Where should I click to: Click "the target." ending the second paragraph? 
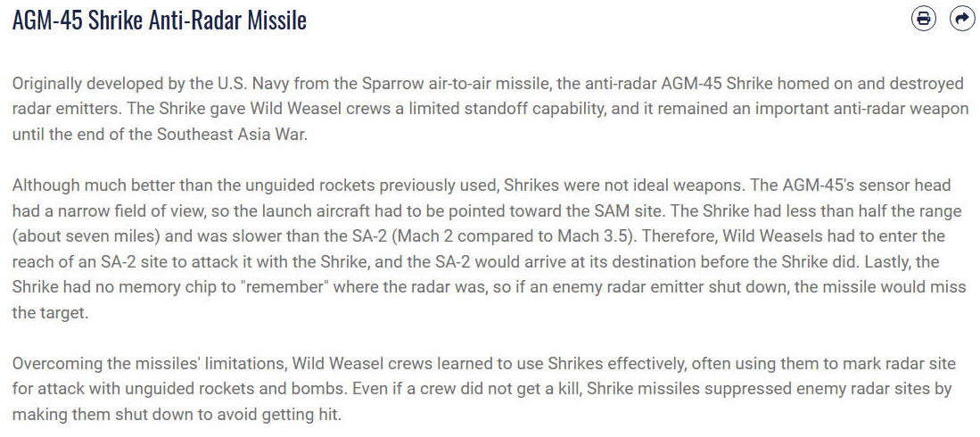click(x=51, y=313)
